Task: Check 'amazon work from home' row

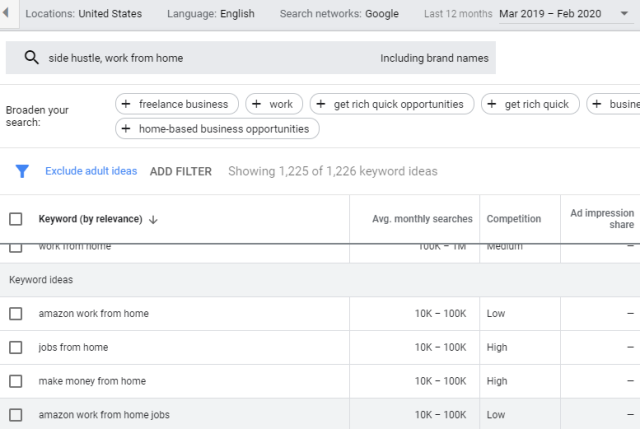Action: coord(15,313)
